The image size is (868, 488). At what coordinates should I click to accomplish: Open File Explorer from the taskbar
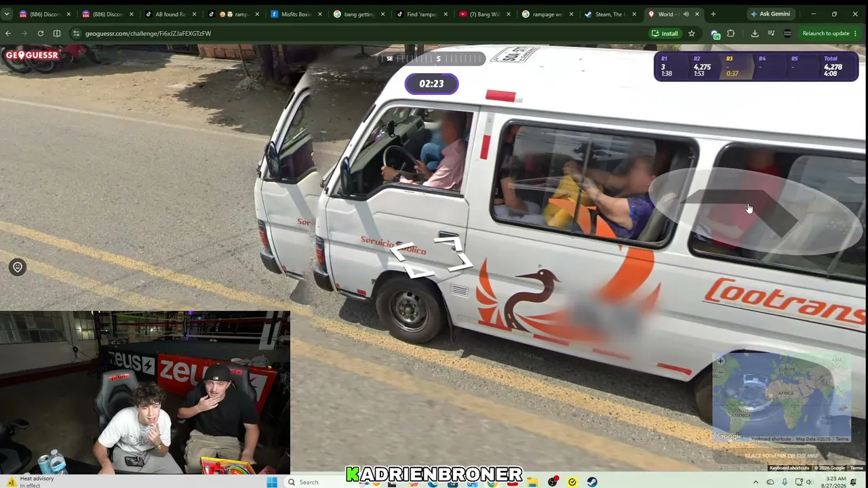pos(532,482)
